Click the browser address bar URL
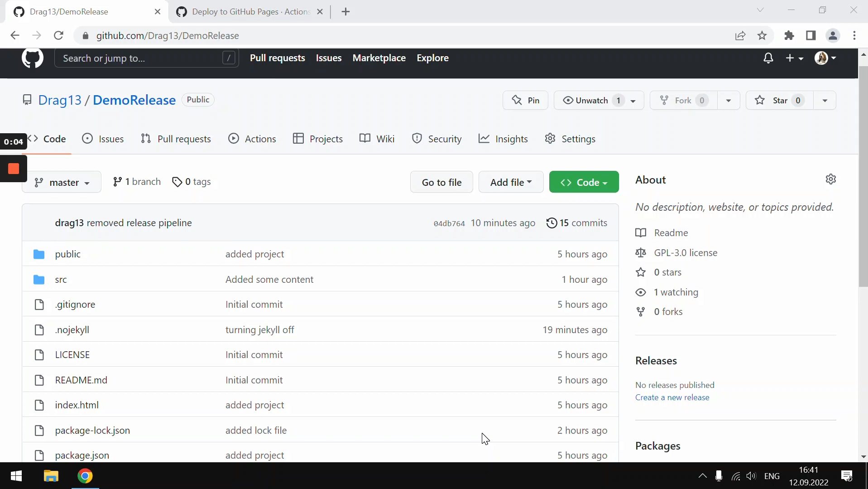Image resolution: width=868 pixels, height=489 pixels. click(x=168, y=35)
